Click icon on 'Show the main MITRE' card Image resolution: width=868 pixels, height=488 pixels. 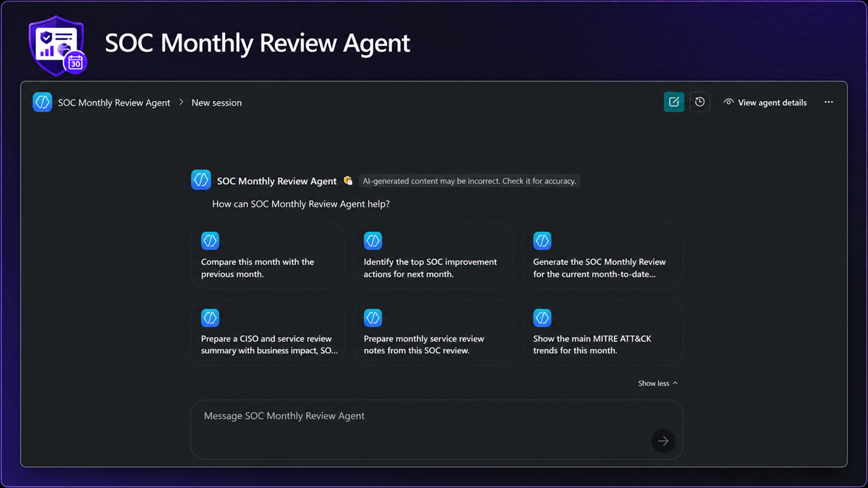point(542,317)
